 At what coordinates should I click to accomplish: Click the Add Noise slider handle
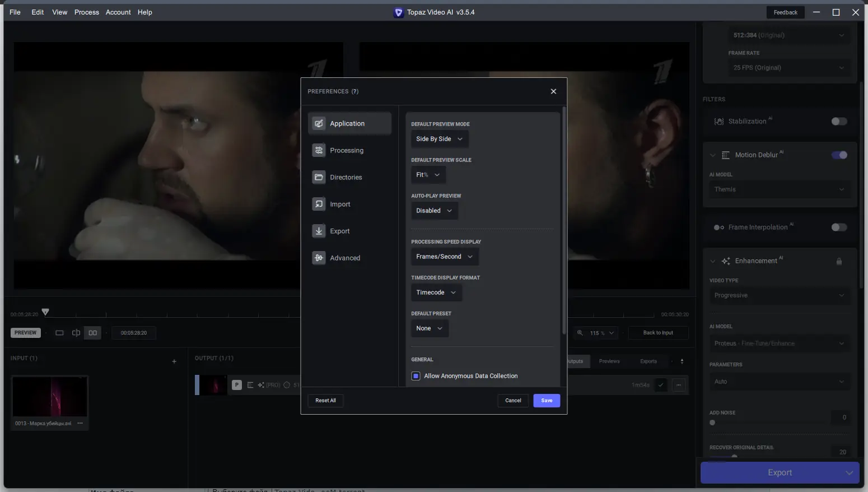click(x=712, y=423)
